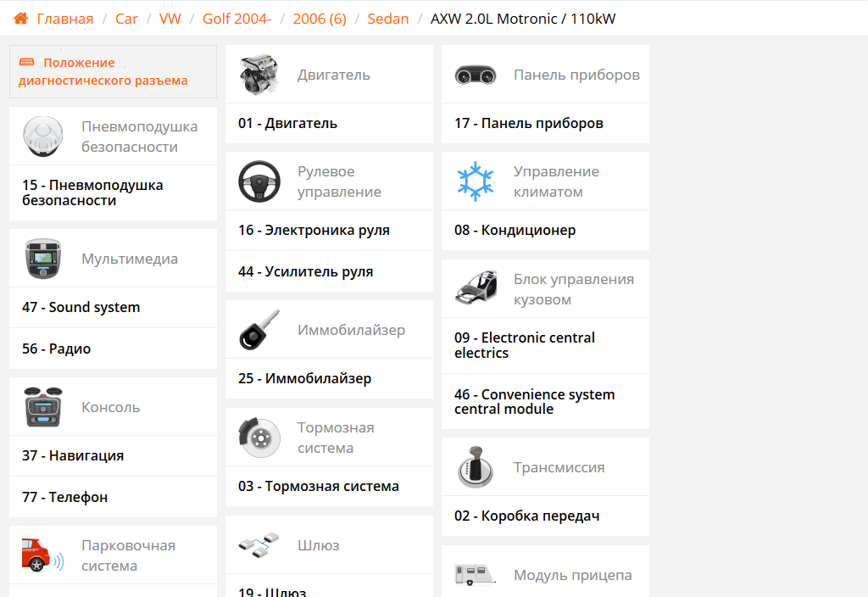Click the airbag icon
The image size is (868, 597).
43,137
